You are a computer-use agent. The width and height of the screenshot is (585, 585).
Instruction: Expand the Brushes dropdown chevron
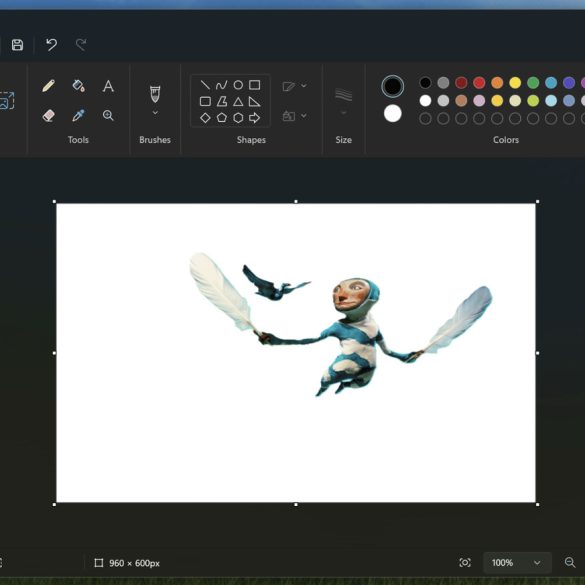(155, 113)
